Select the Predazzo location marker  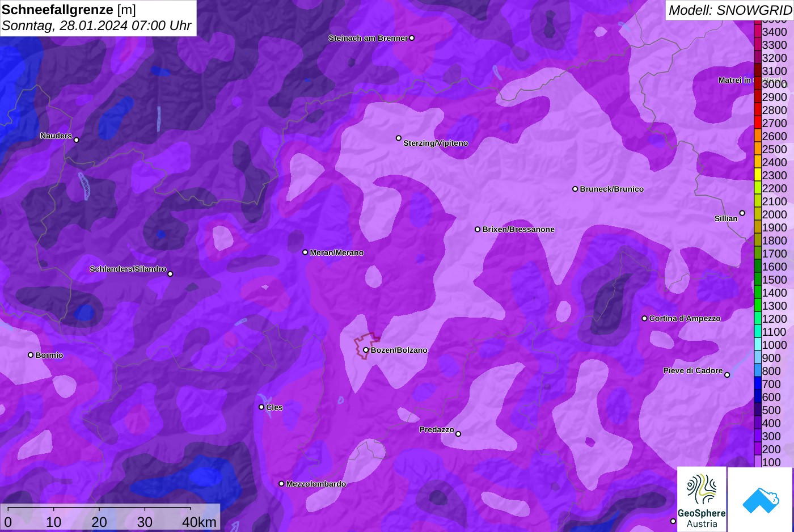pos(458,434)
